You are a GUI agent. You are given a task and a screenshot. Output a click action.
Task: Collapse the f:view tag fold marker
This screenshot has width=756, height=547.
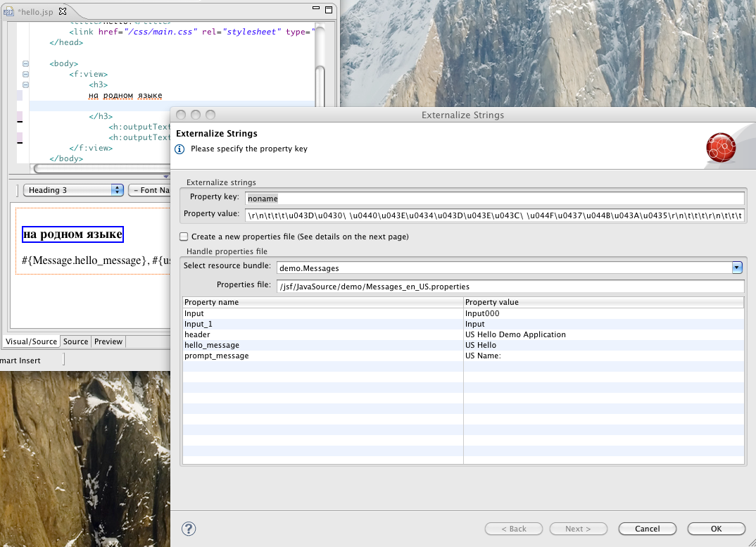(26, 74)
